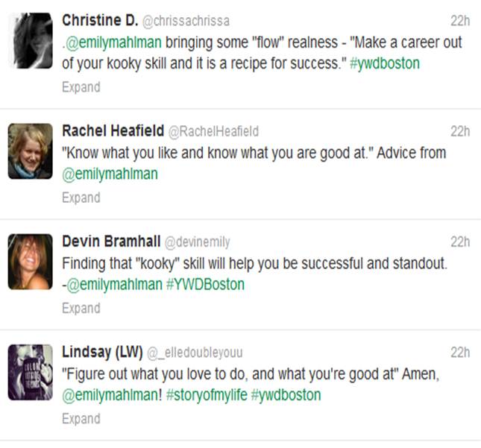Open the #YWDBoston hashtag in Devin's tweet
The width and height of the screenshot is (481, 448).
(205, 285)
